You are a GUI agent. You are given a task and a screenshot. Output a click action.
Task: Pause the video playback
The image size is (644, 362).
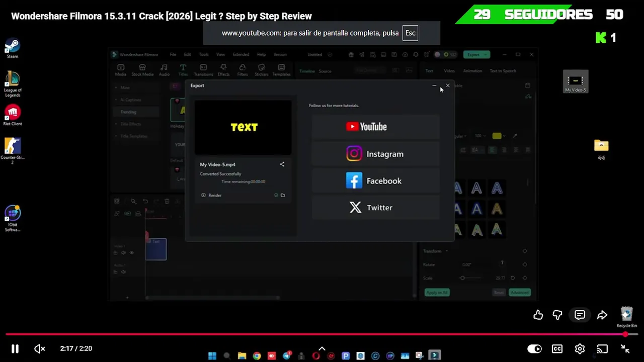coord(15,349)
